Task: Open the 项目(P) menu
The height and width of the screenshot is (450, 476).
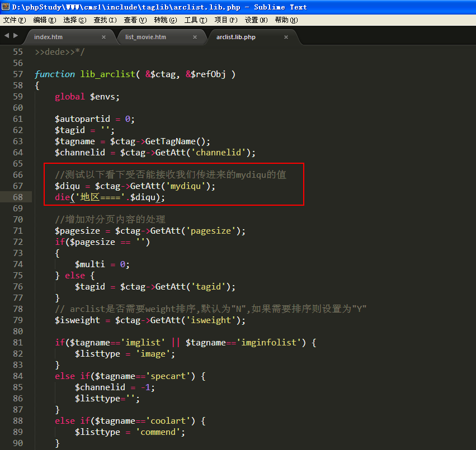Action: point(226,20)
